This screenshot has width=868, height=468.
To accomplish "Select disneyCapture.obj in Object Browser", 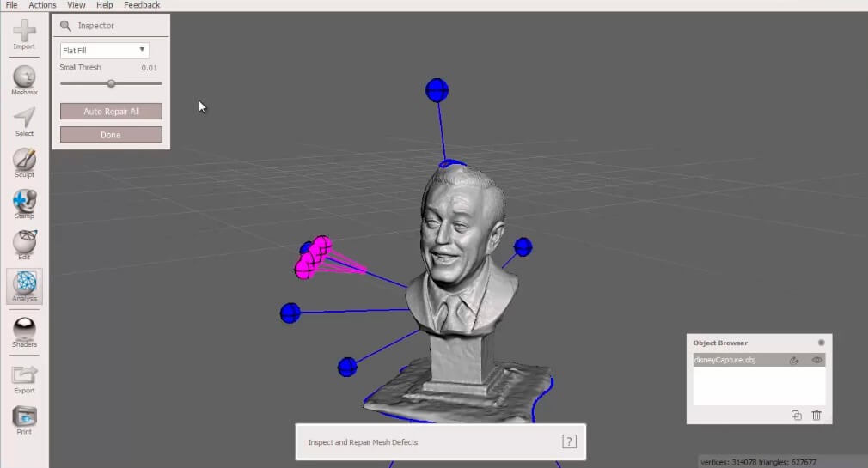I will click(759, 360).
